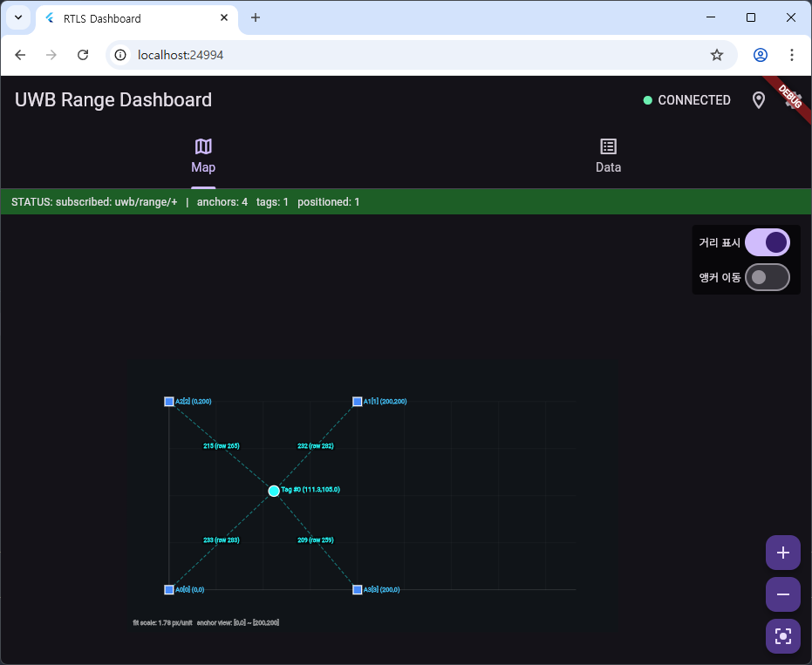Go back in browser history
The height and width of the screenshot is (665, 812).
pyautogui.click(x=20, y=55)
